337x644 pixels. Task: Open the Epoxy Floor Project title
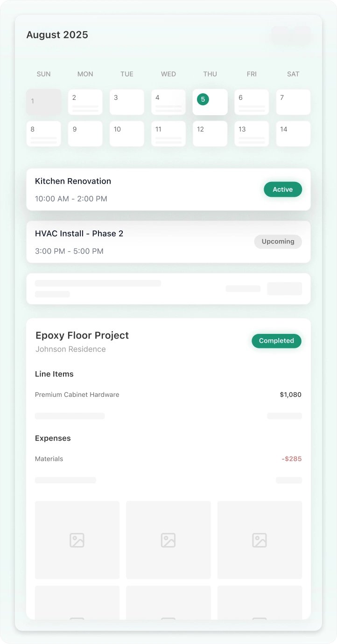tap(82, 335)
